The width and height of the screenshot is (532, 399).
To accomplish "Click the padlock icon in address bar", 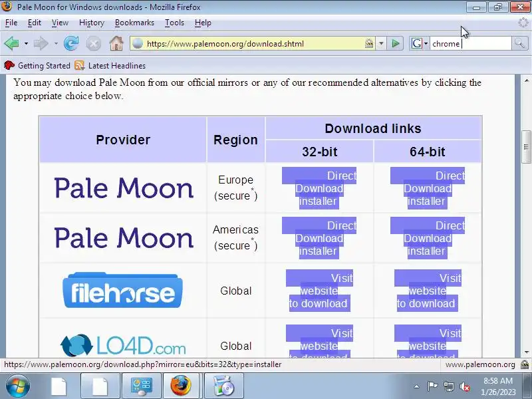I will 369,43.
